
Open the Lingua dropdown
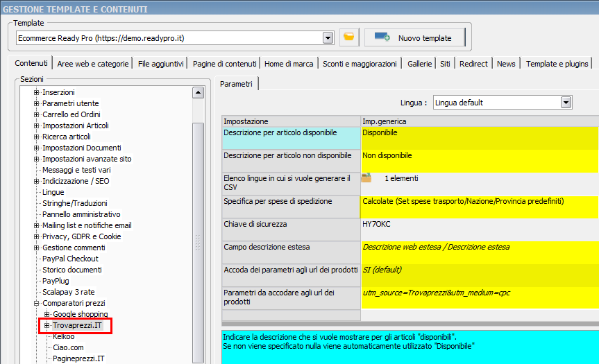(566, 103)
